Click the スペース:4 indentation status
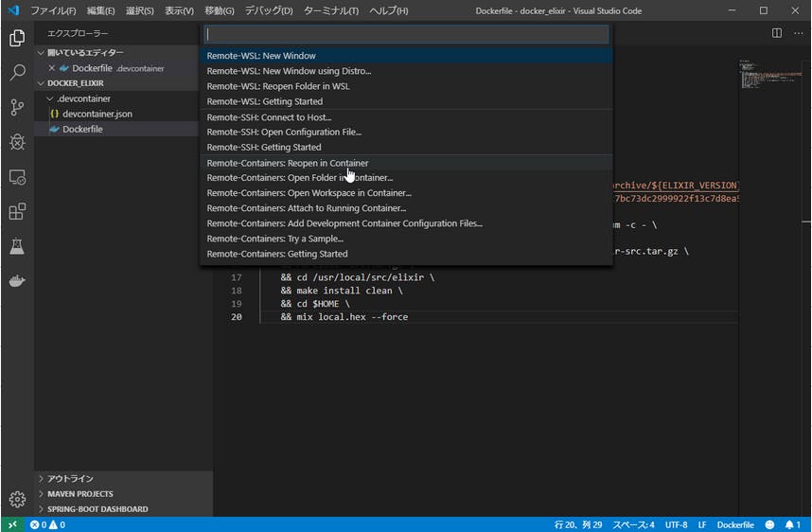Screen dimensions: 812x532 coord(633,524)
